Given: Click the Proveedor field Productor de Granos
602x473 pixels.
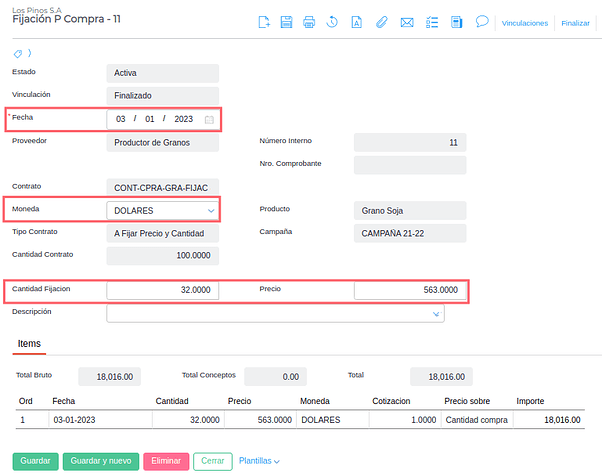Looking at the screenshot, I should click(x=163, y=142).
